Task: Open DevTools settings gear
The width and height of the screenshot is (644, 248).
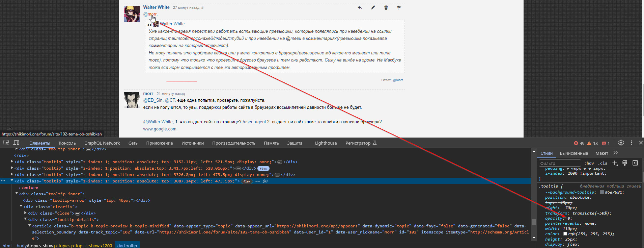Action: pyautogui.click(x=621, y=143)
